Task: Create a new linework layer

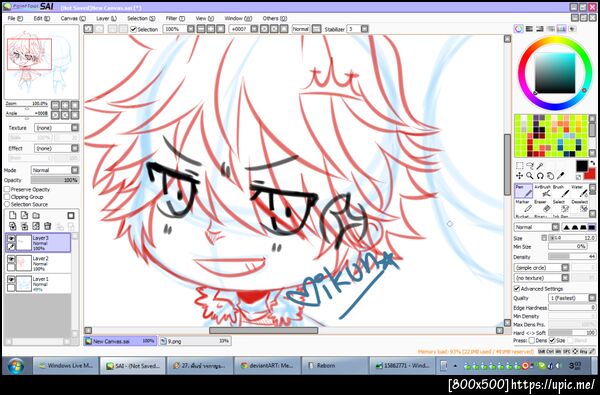Action: click(24, 215)
